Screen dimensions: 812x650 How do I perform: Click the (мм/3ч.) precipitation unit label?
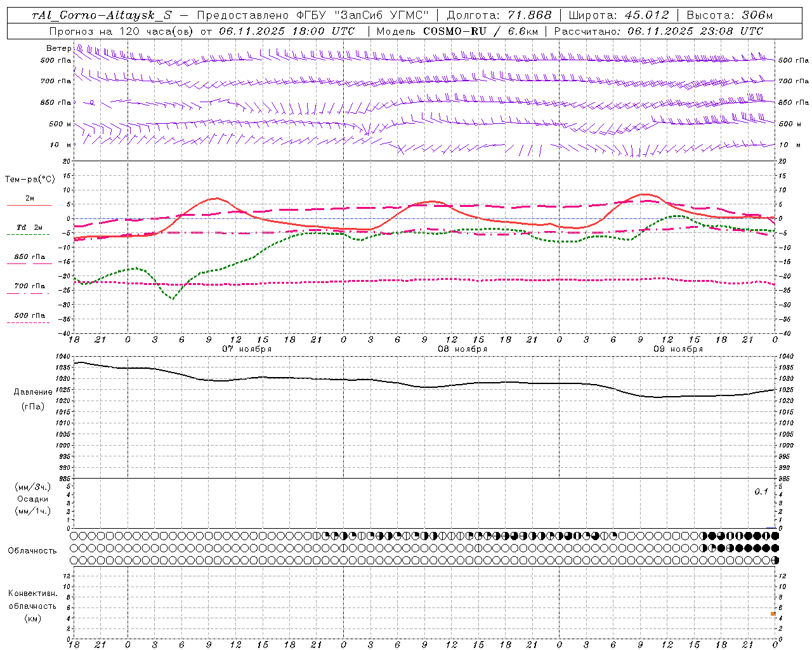click(x=32, y=487)
